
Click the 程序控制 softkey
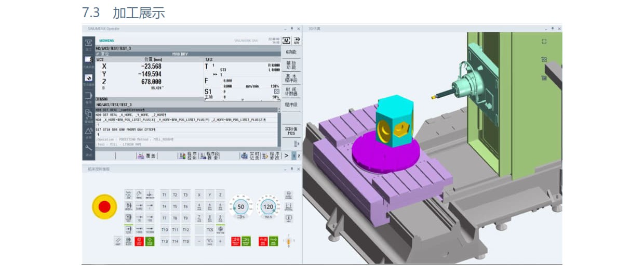coord(188,155)
